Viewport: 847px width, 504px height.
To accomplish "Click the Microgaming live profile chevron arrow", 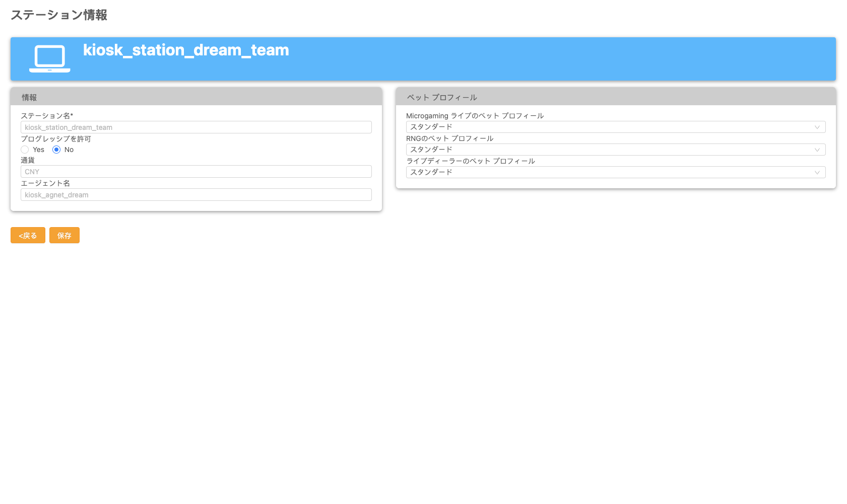I will (817, 127).
